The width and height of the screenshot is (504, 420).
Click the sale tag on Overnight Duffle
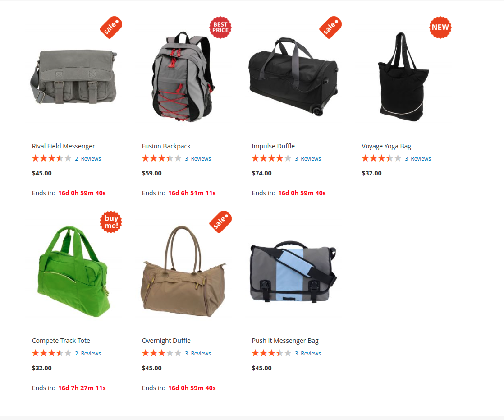(220, 222)
